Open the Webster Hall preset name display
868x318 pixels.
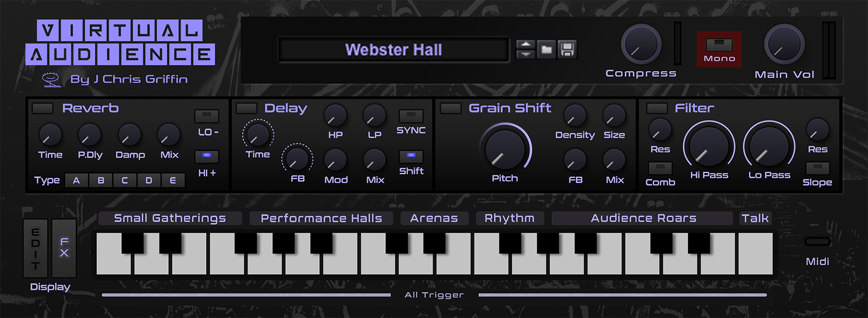(x=394, y=50)
